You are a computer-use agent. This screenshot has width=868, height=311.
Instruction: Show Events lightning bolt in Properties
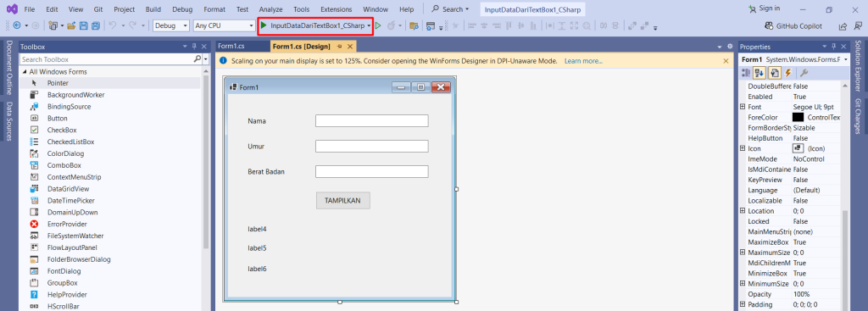(788, 73)
